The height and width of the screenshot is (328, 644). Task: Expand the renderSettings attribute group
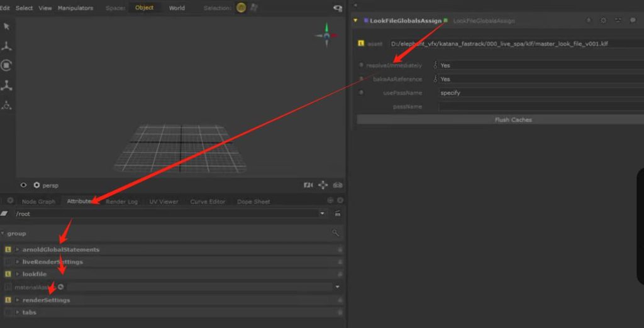[x=17, y=300]
